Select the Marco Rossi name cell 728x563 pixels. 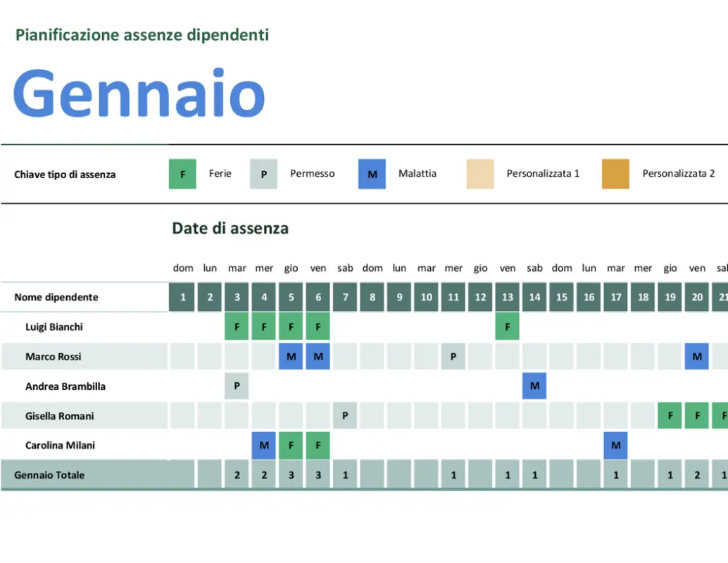[84, 357]
